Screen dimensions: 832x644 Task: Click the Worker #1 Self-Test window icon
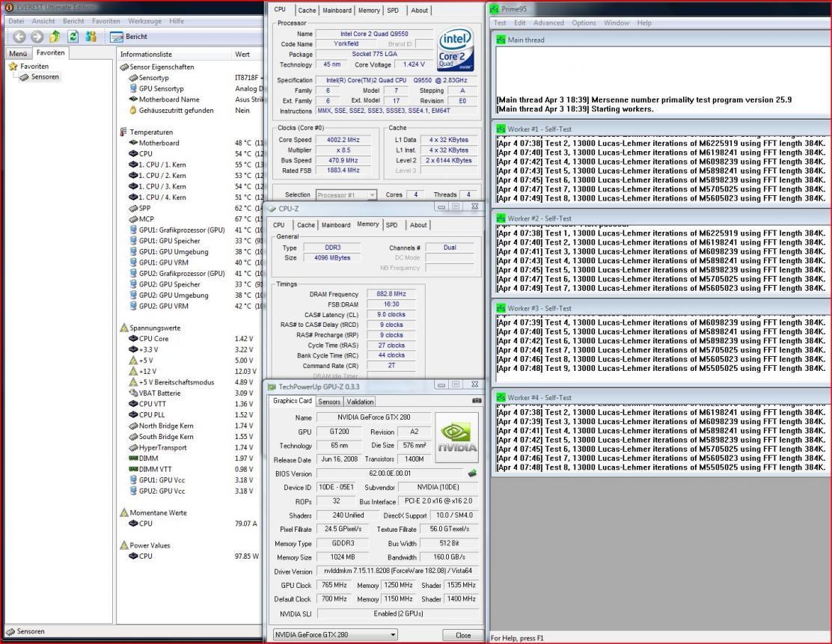click(501, 129)
